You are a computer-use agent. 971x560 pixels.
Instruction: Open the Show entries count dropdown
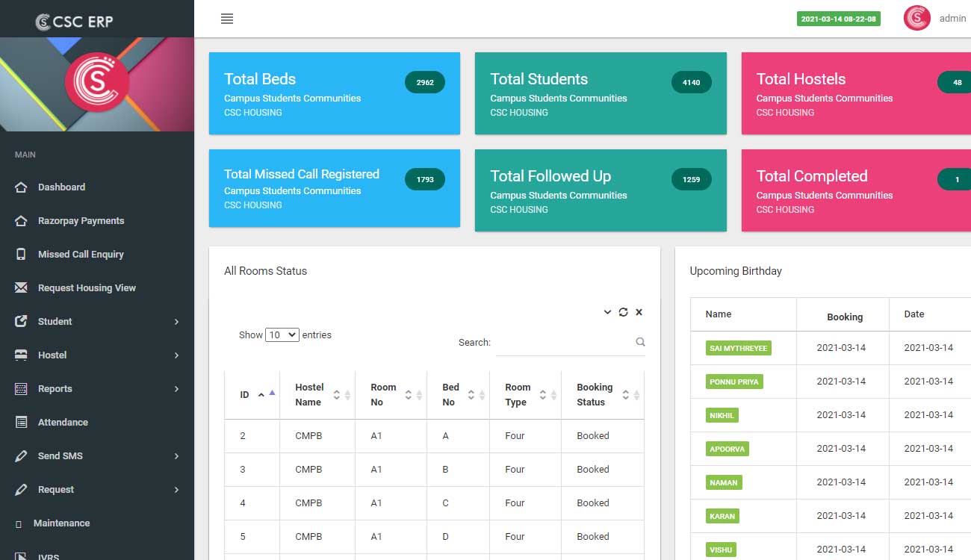[282, 335]
